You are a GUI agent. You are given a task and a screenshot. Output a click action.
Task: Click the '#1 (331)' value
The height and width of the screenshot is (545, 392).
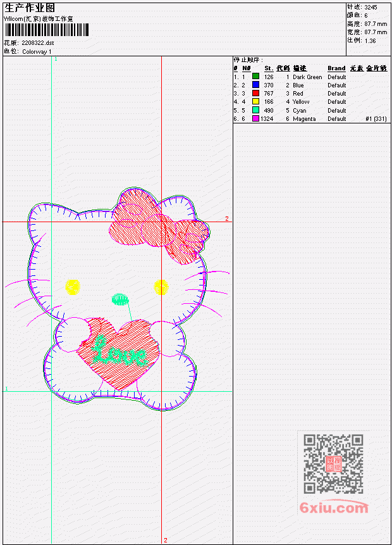click(376, 119)
